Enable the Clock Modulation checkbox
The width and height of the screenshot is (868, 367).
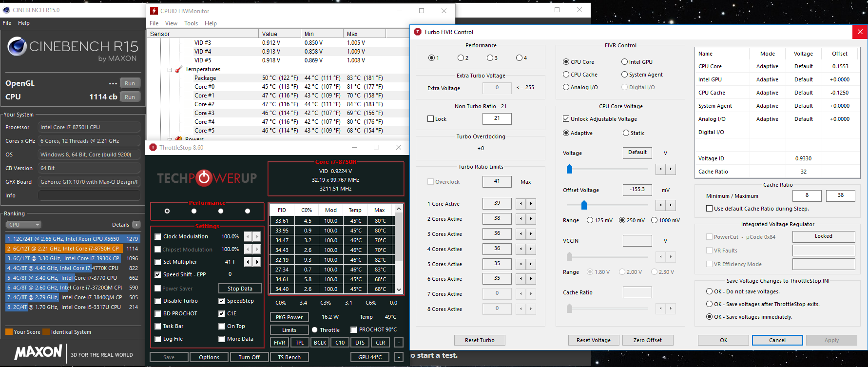158,237
